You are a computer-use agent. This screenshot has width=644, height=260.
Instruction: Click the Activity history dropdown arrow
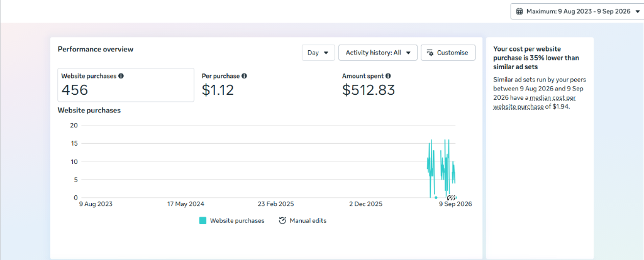pos(408,53)
